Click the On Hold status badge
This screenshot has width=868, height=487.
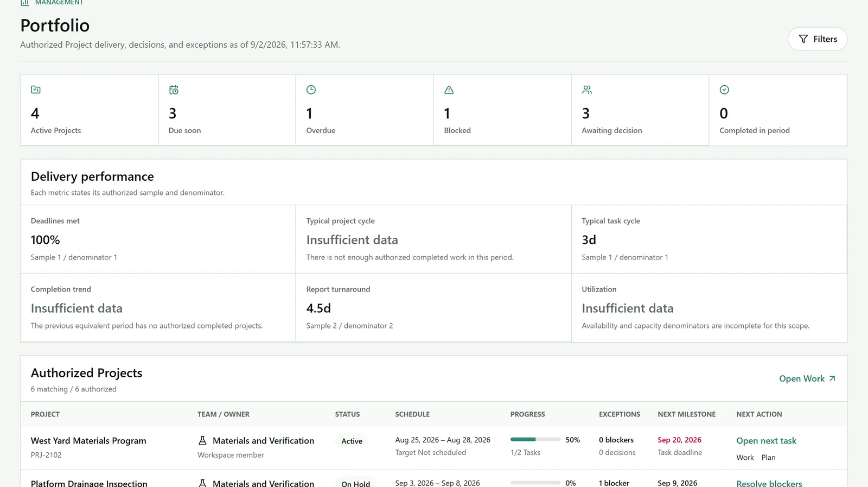355,483
